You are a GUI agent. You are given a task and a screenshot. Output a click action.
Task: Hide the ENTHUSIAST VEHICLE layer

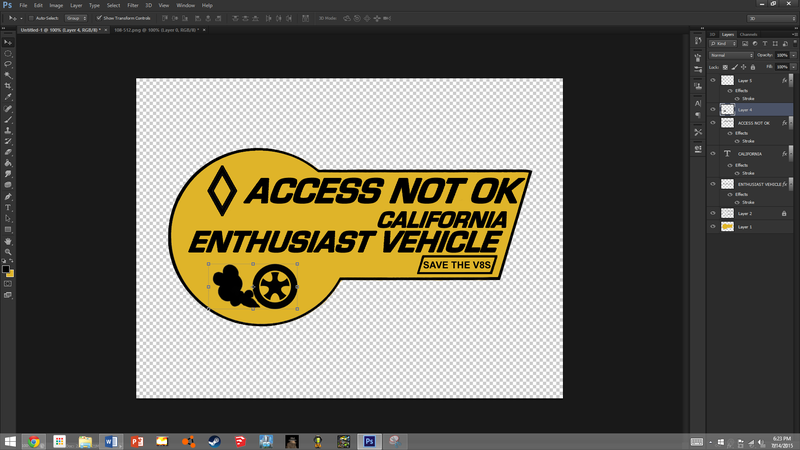(713, 184)
